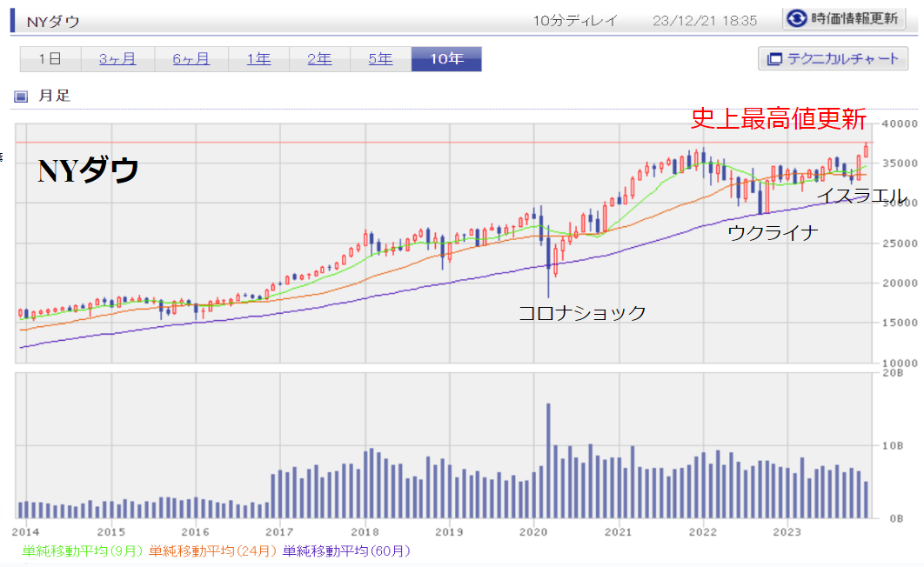This screenshot has height=567, width=924.
Task: Open the テクニカルチャート button
Action: tap(833, 59)
